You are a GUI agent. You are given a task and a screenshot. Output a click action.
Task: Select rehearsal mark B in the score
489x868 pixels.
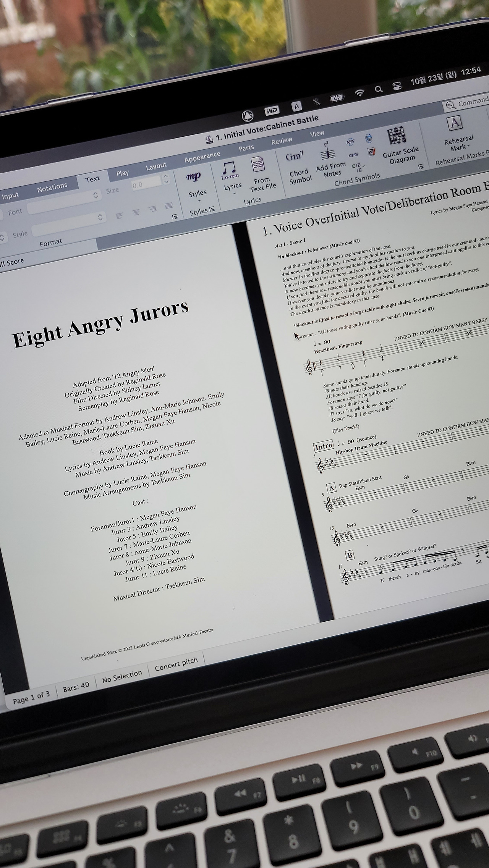tap(350, 555)
